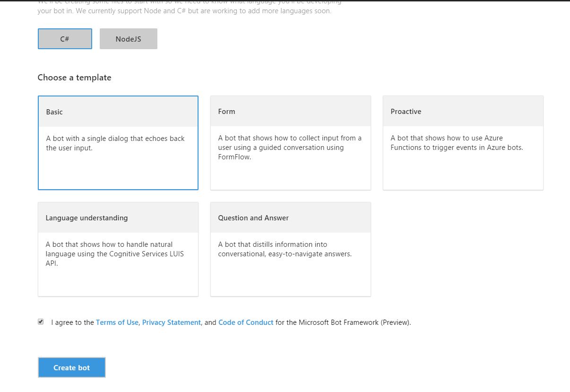Select the C# language button

65,39
